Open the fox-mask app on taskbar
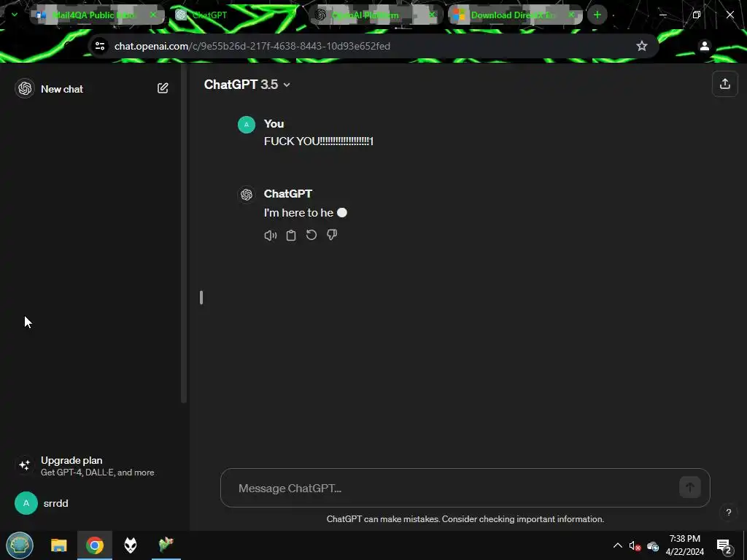Viewport: 747px width, 560px height. point(130,545)
